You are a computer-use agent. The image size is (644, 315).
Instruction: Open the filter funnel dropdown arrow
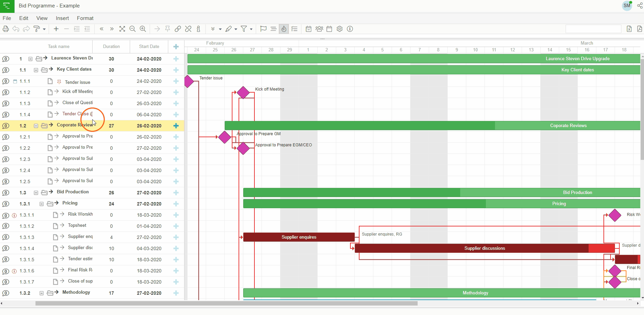tap(251, 29)
